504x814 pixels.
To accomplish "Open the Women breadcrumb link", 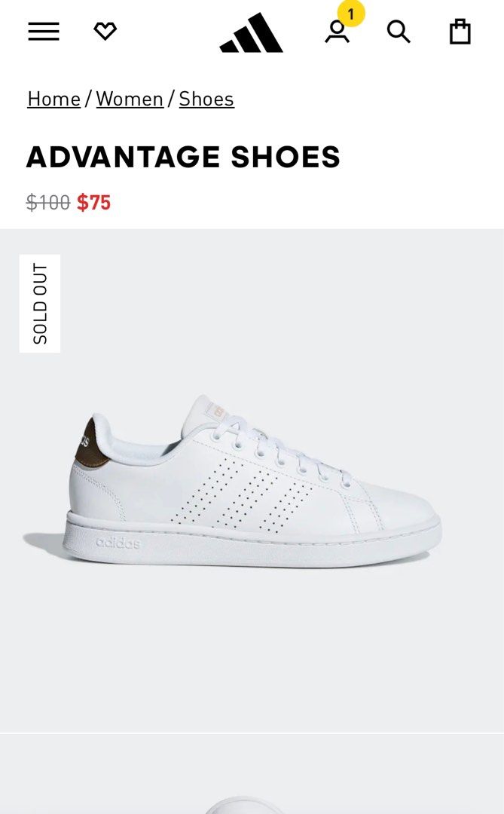I will (x=130, y=99).
